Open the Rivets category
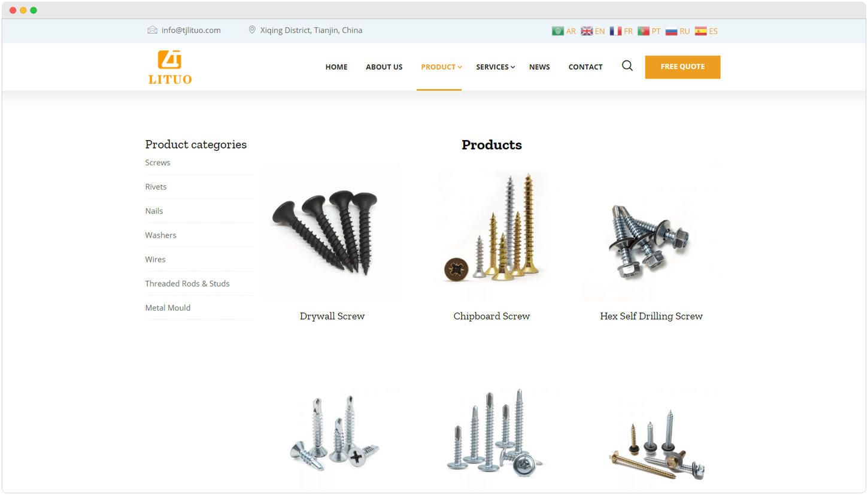The image size is (868, 495). 156,187
